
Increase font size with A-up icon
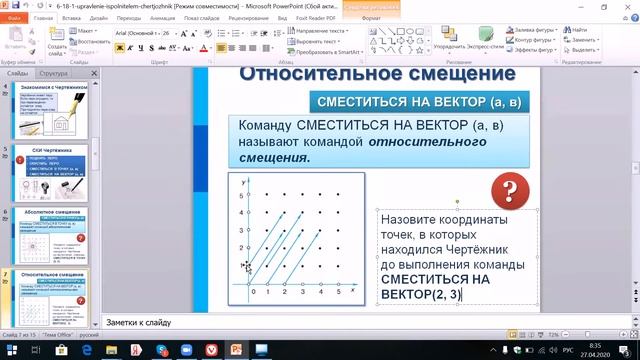184,33
